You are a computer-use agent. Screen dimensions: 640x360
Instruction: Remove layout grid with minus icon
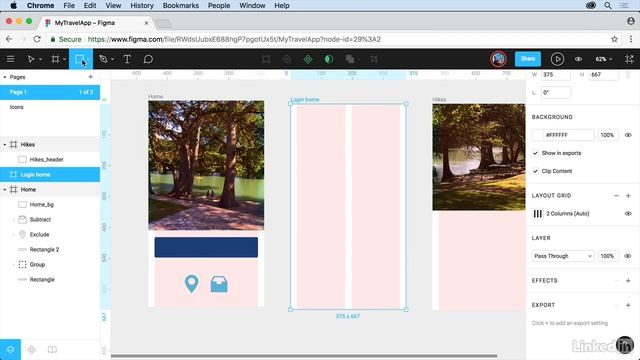point(616,196)
